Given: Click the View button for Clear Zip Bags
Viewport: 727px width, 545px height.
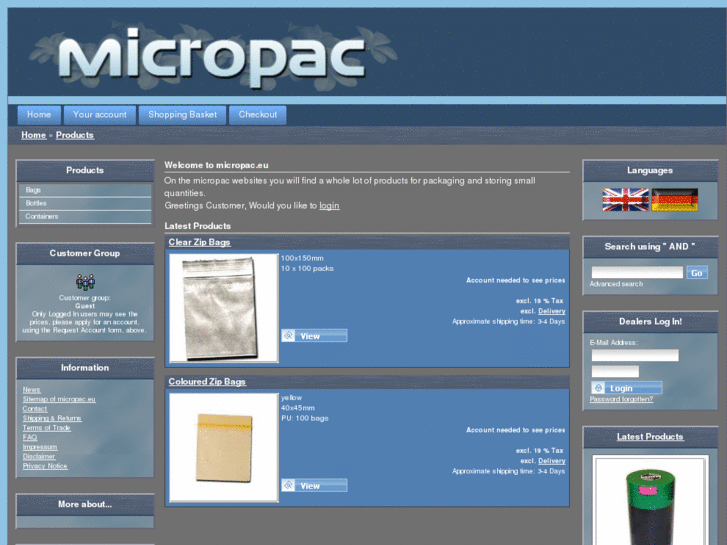Looking at the screenshot, I should (314, 336).
